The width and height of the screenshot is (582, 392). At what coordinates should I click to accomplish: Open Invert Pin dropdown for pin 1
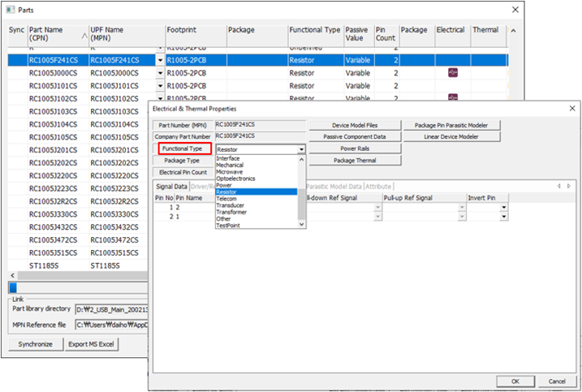click(x=504, y=217)
